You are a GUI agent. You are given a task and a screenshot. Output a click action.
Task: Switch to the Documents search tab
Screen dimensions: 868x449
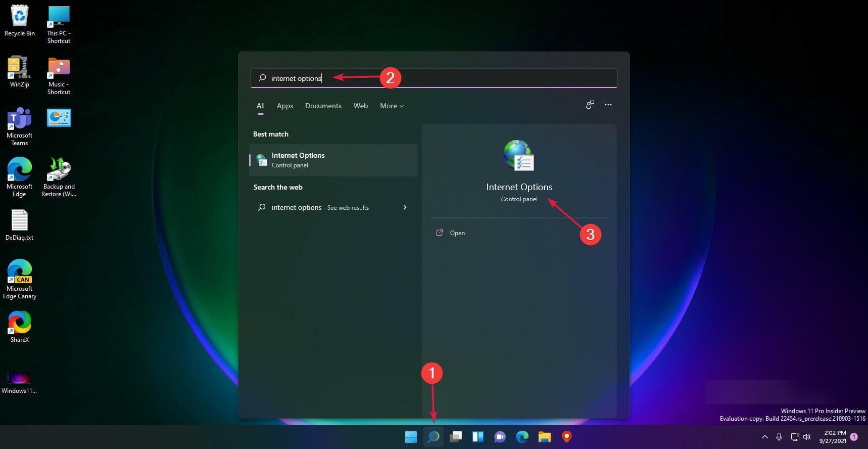323,106
